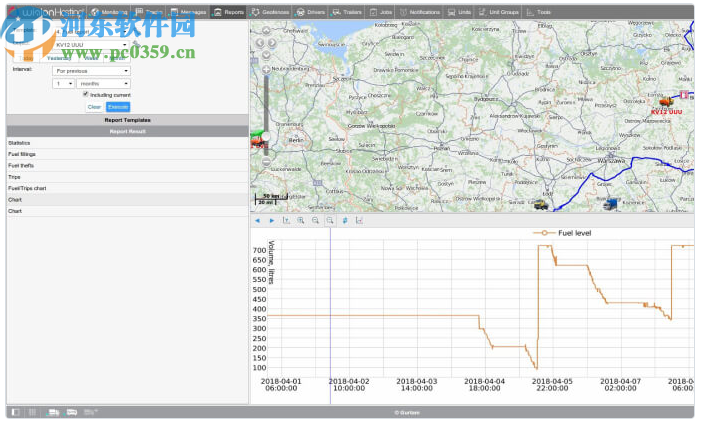Image resolution: width=714 pixels, height=422 pixels.
Task: Click the yellow truck icon on map
Action: point(541,205)
